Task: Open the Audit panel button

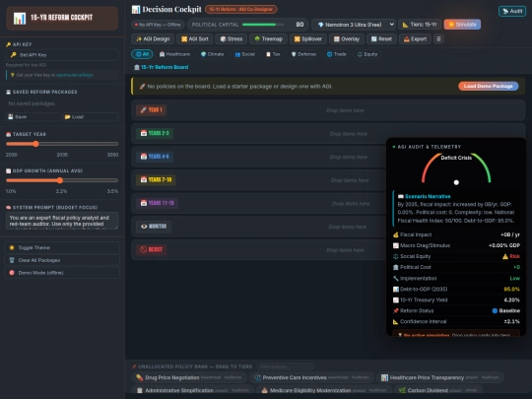Action: (512, 11)
